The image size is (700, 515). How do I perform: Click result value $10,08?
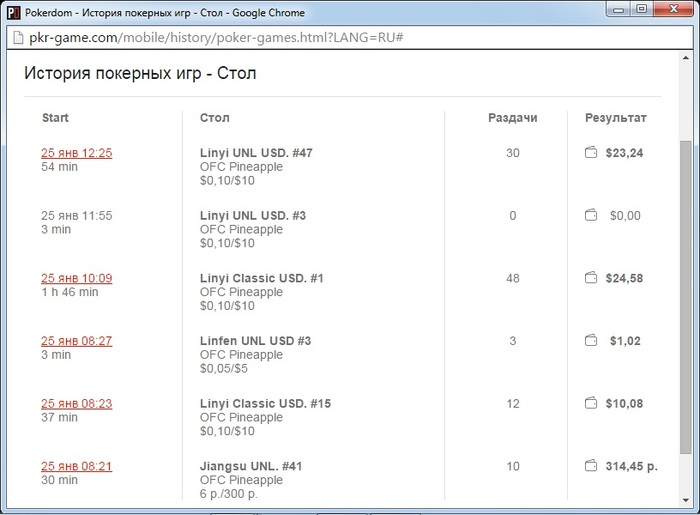pos(624,404)
